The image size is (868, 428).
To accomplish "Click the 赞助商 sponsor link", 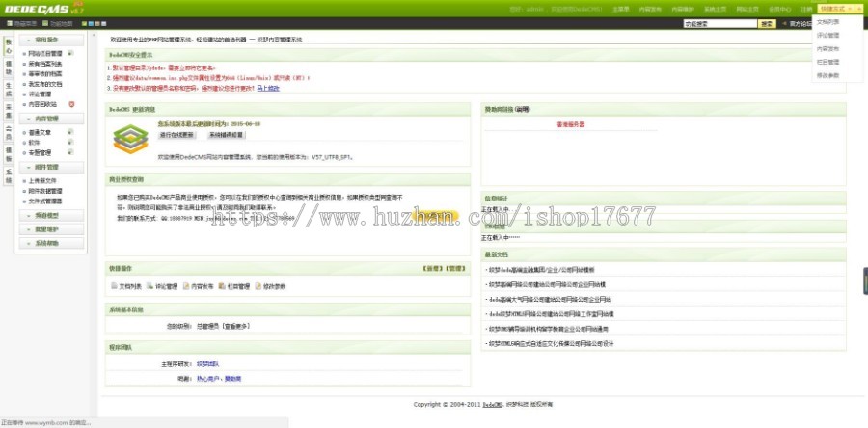I will [233, 379].
